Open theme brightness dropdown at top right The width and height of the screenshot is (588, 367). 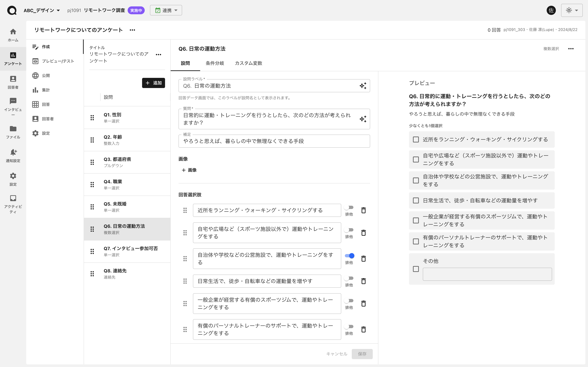point(571,10)
